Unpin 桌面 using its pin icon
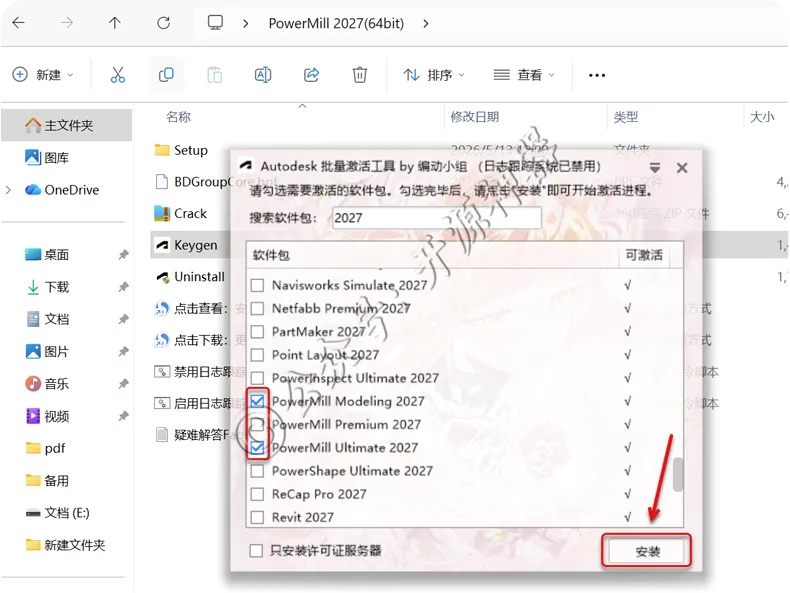This screenshot has width=790, height=593. click(123, 254)
